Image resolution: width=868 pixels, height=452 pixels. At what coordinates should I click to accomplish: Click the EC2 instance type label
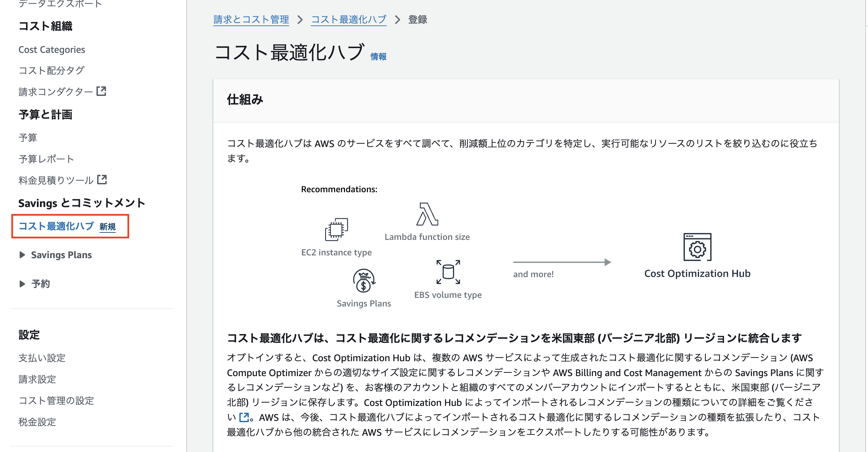337,252
